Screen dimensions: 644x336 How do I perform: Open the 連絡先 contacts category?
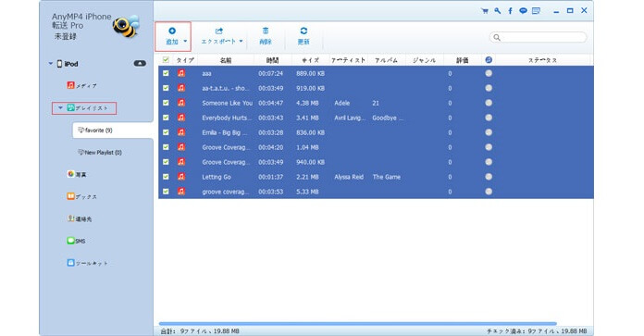pyautogui.click(x=80, y=219)
